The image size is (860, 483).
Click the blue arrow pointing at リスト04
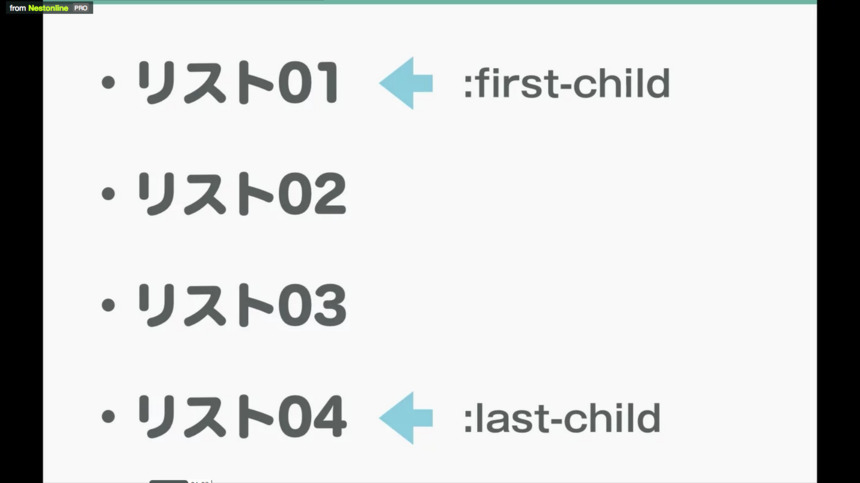point(406,418)
